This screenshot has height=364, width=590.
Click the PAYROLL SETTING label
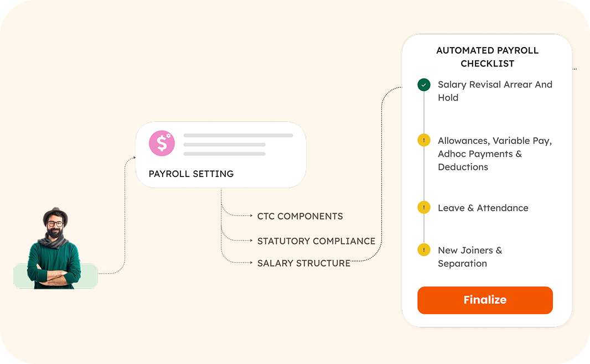coord(191,174)
